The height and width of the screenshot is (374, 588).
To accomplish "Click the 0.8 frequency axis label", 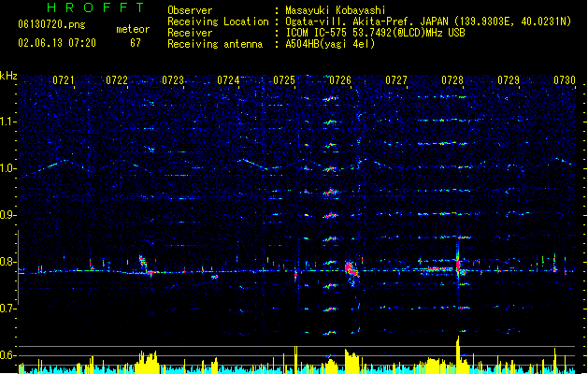I will tap(8, 262).
